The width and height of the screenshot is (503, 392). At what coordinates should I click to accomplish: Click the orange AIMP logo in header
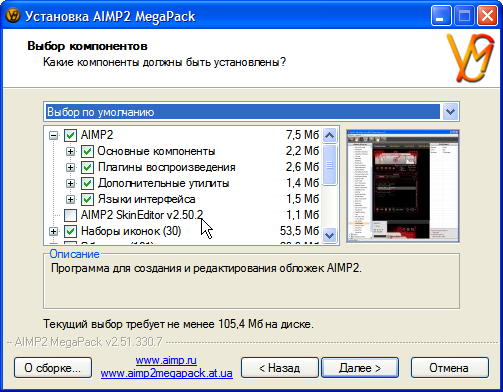[x=471, y=58]
